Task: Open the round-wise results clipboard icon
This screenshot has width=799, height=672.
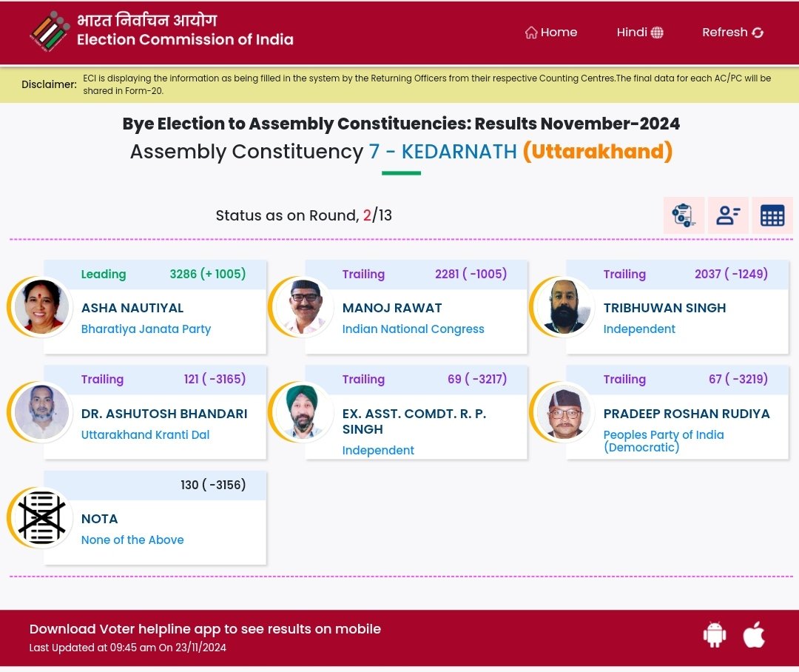Action: tap(684, 215)
